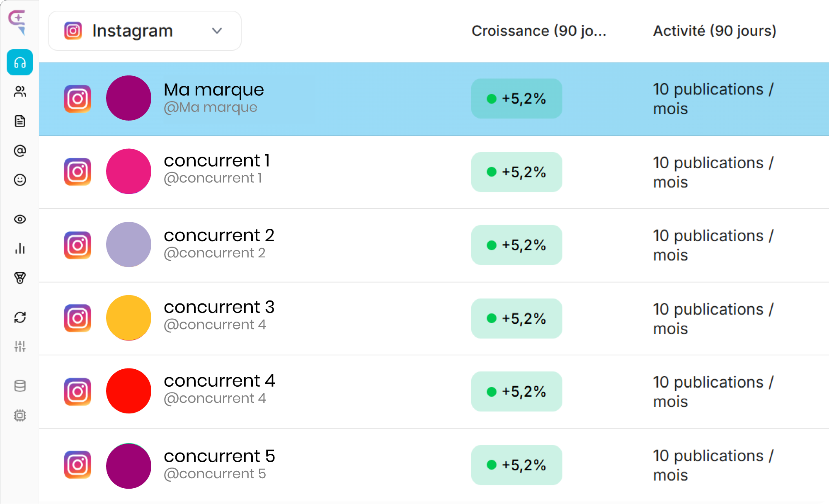The width and height of the screenshot is (829, 504).
Task: Click concurrent 2's lavender avatar circle
Action: click(x=128, y=245)
